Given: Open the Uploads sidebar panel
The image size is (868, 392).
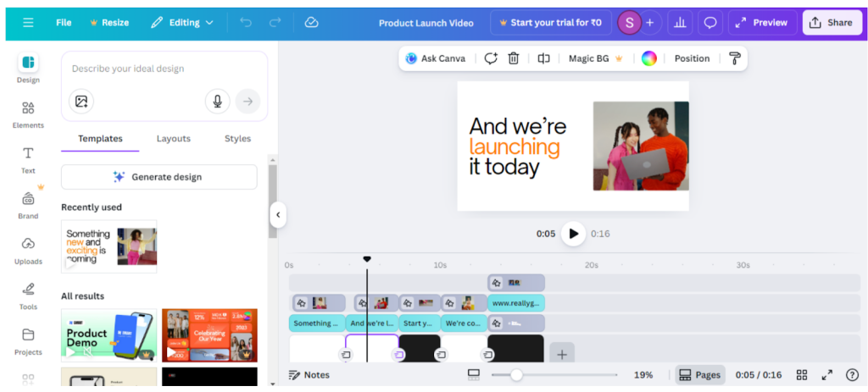Looking at the screenshot, I should 28,251.
